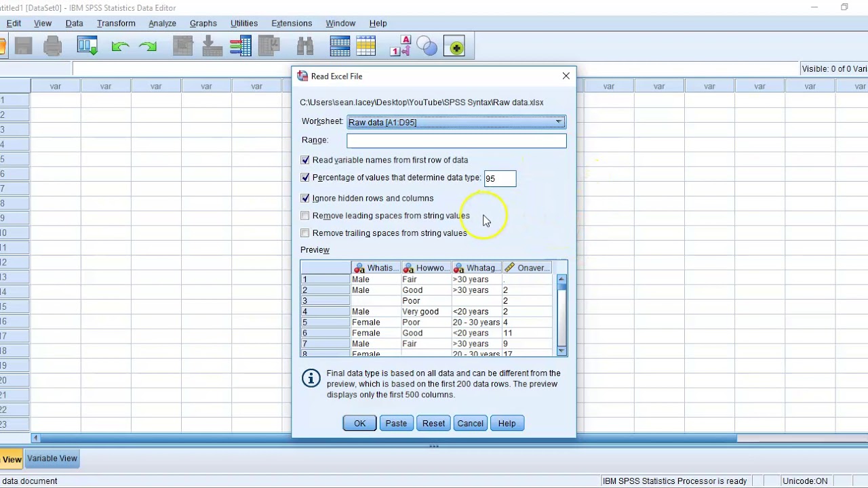The width and height of the screenshot is (868, 488).
Task: Click the green Undo arrow icon
Action: point(120,46)
